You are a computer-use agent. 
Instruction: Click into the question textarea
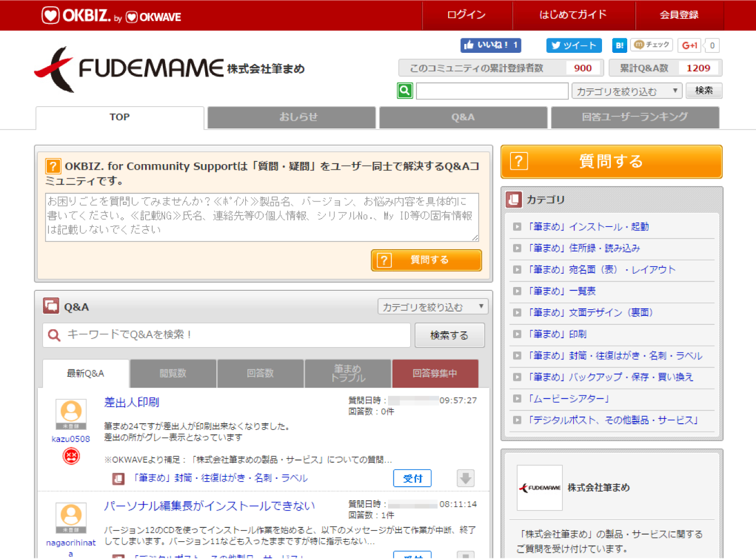(x=262, y=217)
